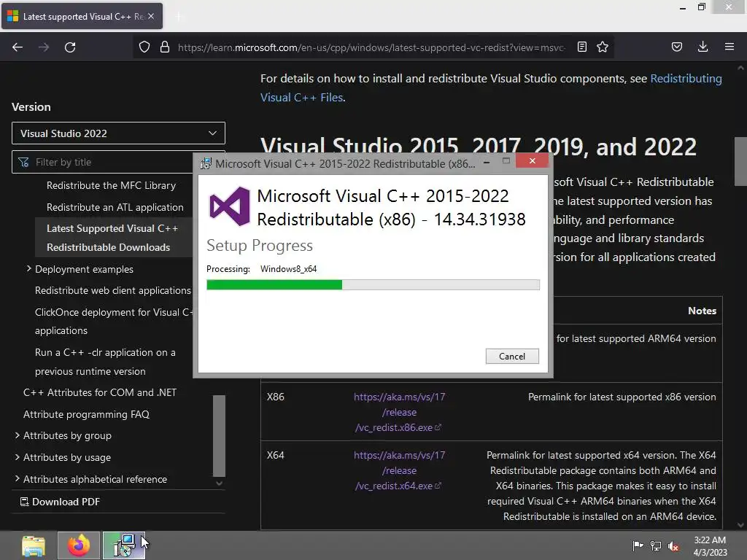This screenshot has width=747, height=560.
Task: Go back using the browser back arrow
Action: [18, 47]
